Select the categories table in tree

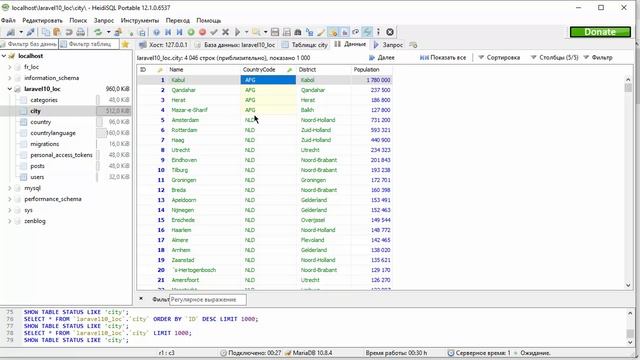pyautogui.click(x=44, y=100)
